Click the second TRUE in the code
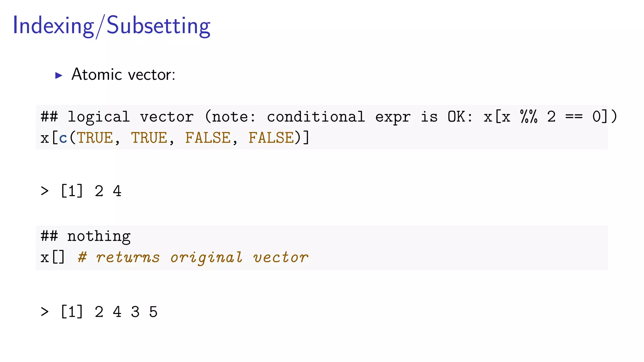The image size is (644, 362). (x=149, y=138)
